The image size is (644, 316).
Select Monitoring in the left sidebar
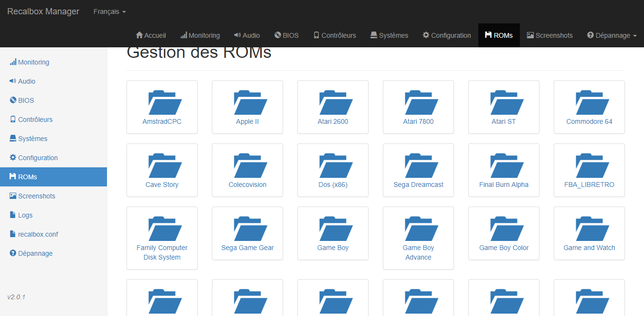coord(33,62)
